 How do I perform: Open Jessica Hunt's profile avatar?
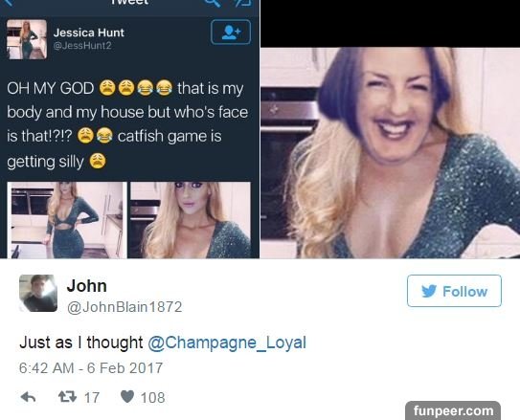click(x=27, y=39)
